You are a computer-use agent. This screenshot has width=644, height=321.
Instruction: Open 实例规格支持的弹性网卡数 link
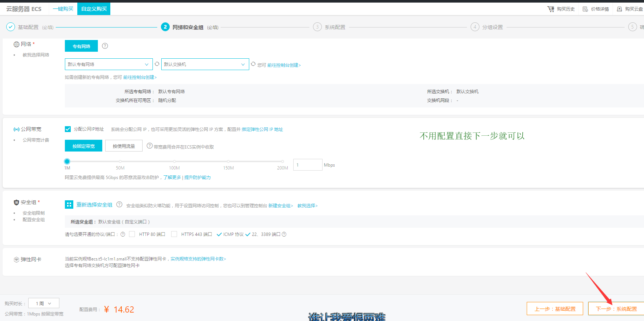click(x=198, y=259)
